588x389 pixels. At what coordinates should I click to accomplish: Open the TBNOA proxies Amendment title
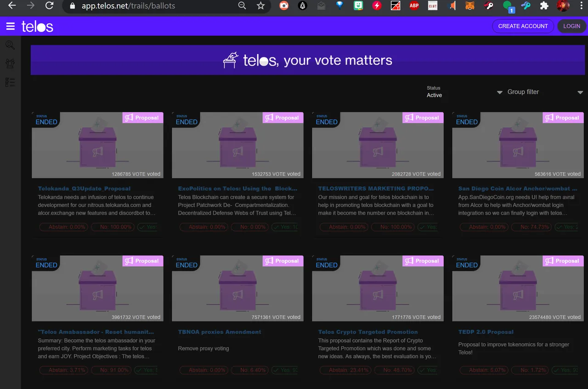coord(220,332)
